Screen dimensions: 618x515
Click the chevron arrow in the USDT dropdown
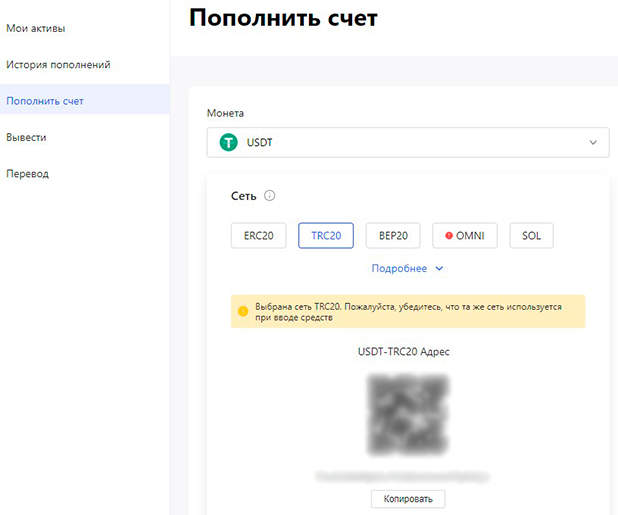coord(595,142)
